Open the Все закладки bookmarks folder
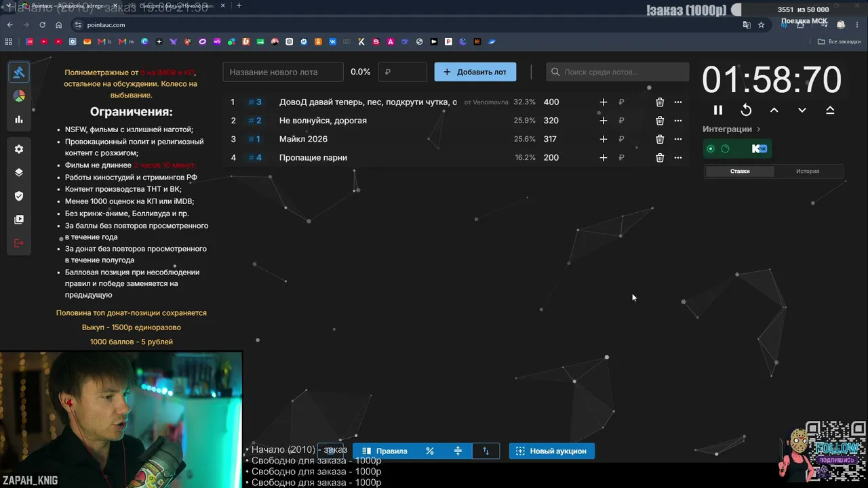This screenshot has width=868, height=488. pyautogui.click(x=839, y=41)
